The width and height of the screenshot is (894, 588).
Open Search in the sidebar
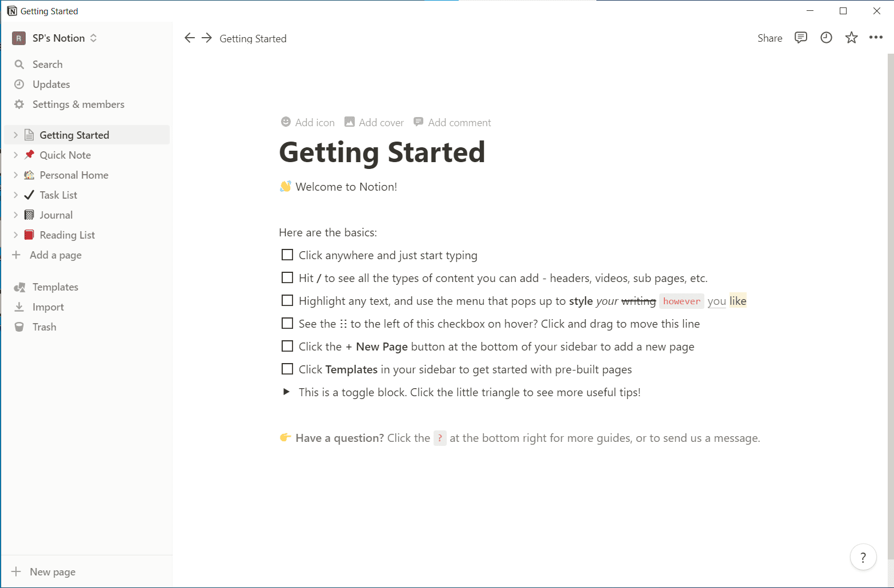pyautogui.click(x=47, y=65)
